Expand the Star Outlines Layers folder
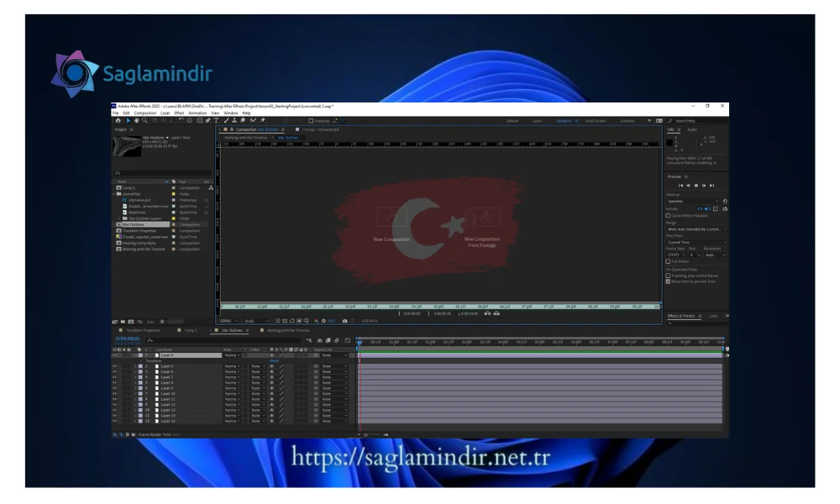840x504 pixels. coord(119,218)
